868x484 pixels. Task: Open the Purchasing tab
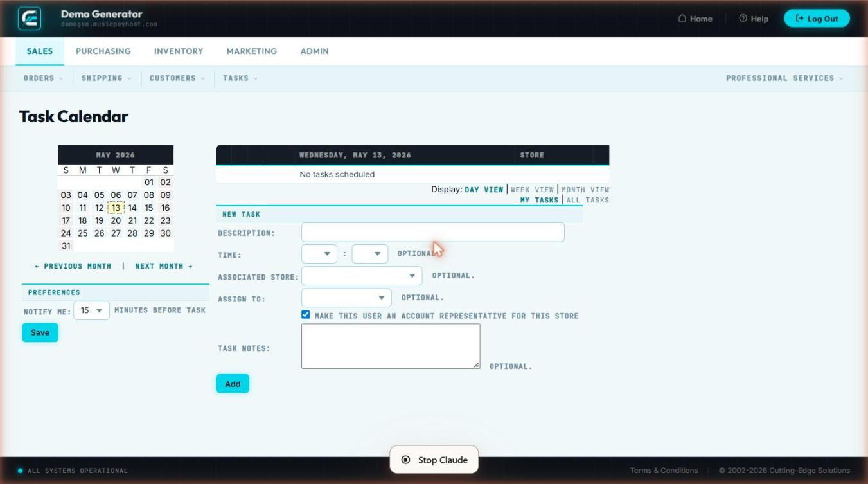click(103, 51)
